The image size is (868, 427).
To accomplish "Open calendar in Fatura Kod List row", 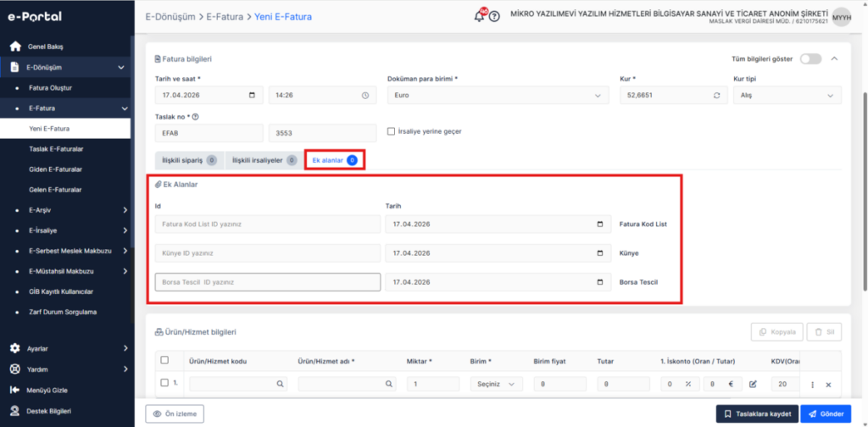I will tap(601, 225).
